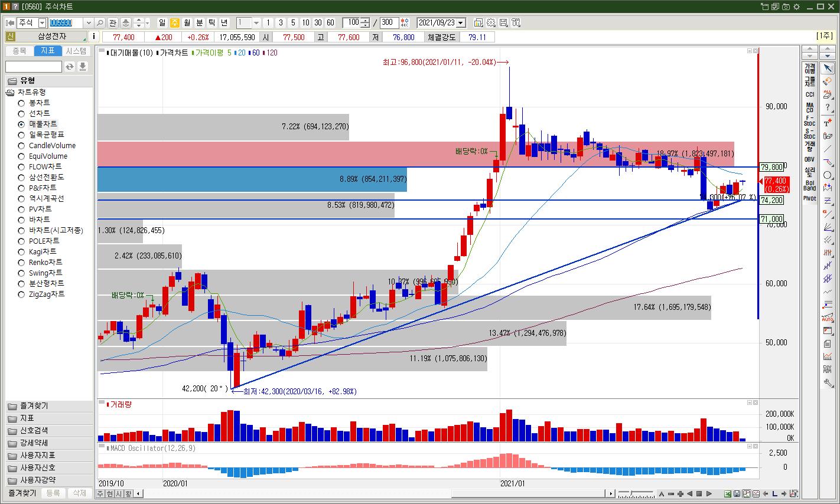Viewport: 840px width, 504px height.
Task: Open the 주식 market type dropdown
Action: click(x=42, y=23)
